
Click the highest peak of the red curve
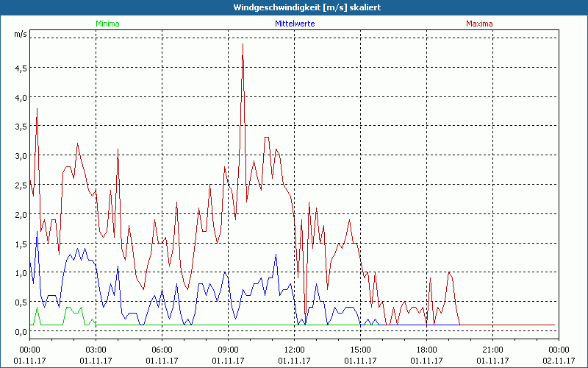(243, 44)
